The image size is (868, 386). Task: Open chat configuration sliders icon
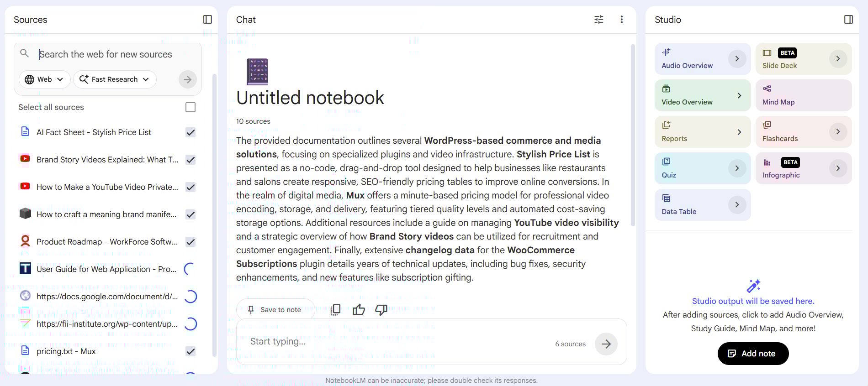598,19
